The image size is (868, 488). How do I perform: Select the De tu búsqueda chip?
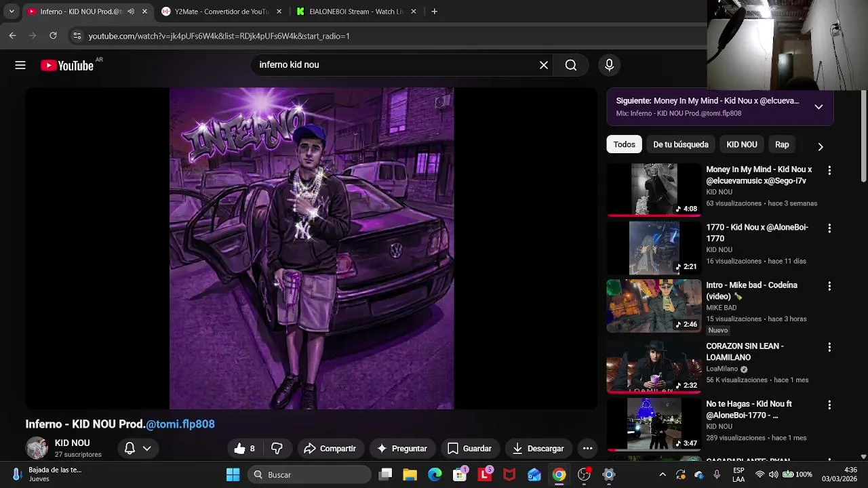(x=680, y=144)
